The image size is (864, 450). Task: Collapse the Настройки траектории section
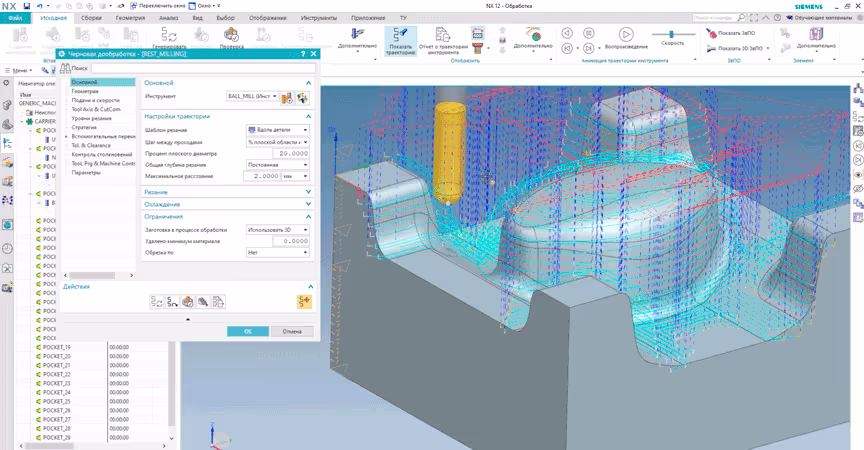click(x=308, y=116)
